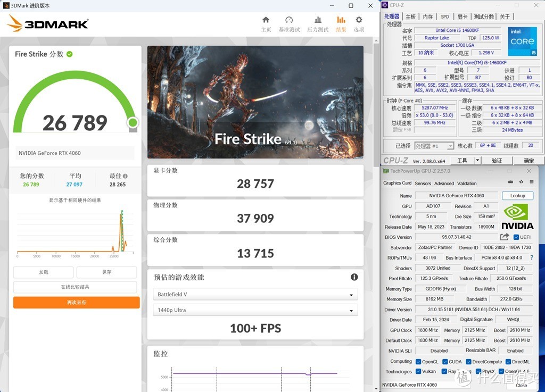Open CPU-Z processor #1 selection dropdown

[x=434, y=146]
